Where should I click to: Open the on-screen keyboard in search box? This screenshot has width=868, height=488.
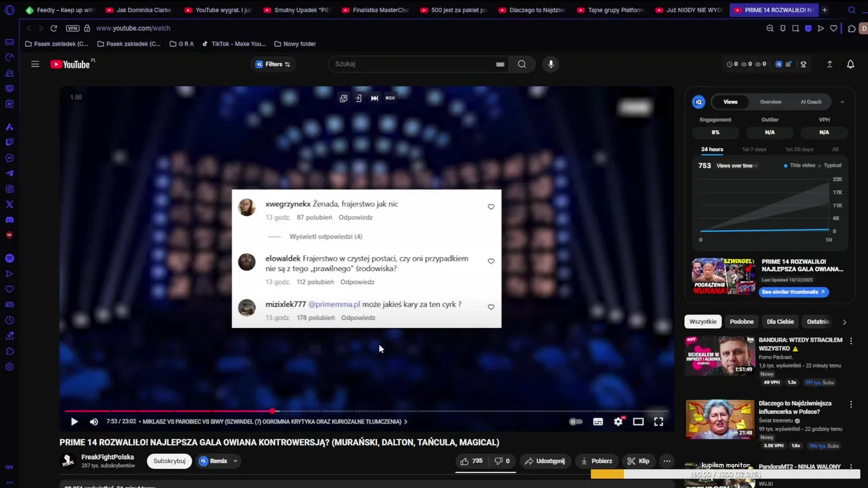[x=500, y=64]
